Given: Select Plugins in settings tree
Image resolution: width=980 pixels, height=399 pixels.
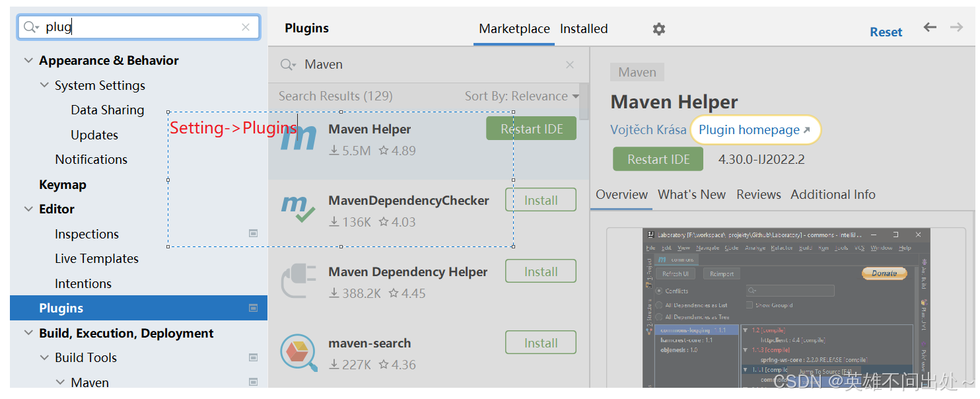Looking at the screenshot, I should coord(139,308).
